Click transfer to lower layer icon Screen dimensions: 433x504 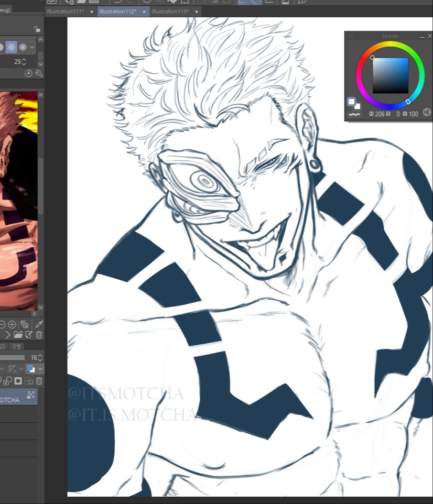[7, 381]
